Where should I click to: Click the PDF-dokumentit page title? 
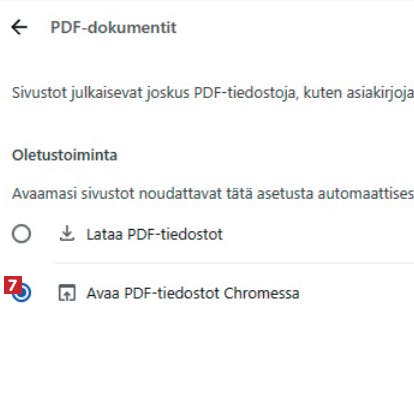tap(113, 27)
